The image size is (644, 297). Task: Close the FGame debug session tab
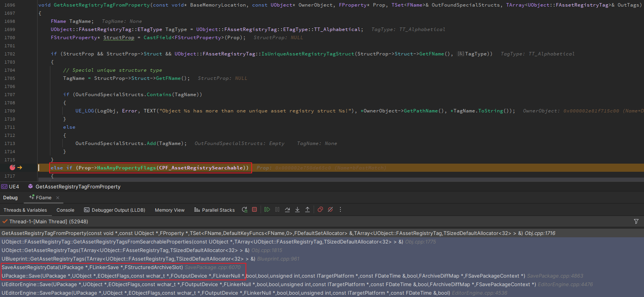[x=58, y=198]
